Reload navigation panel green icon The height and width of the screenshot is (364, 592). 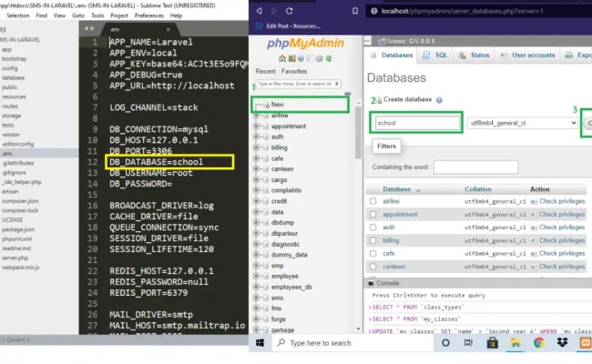329,58
